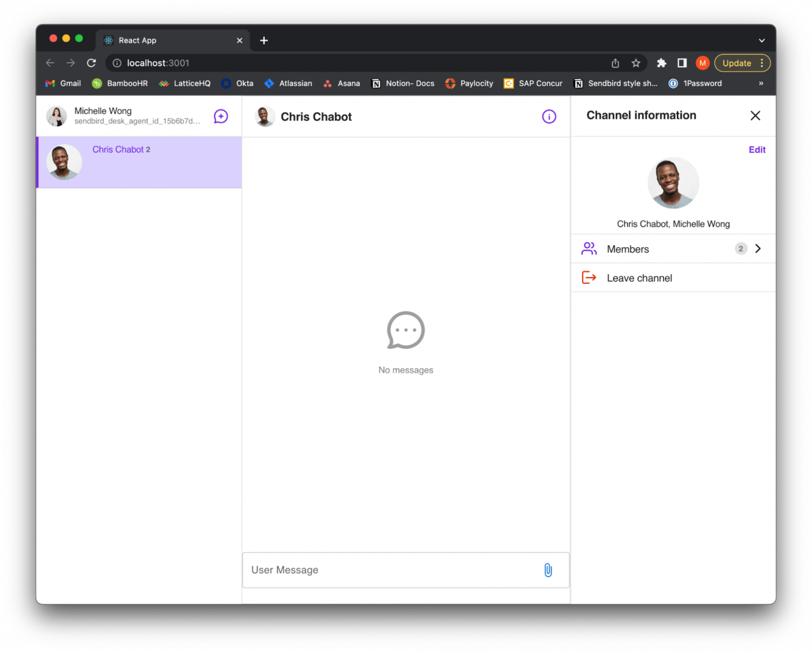Screen dimensions: 812x652
Task: Bookmark this page with the star icon
Action: [x=635, y=63]
